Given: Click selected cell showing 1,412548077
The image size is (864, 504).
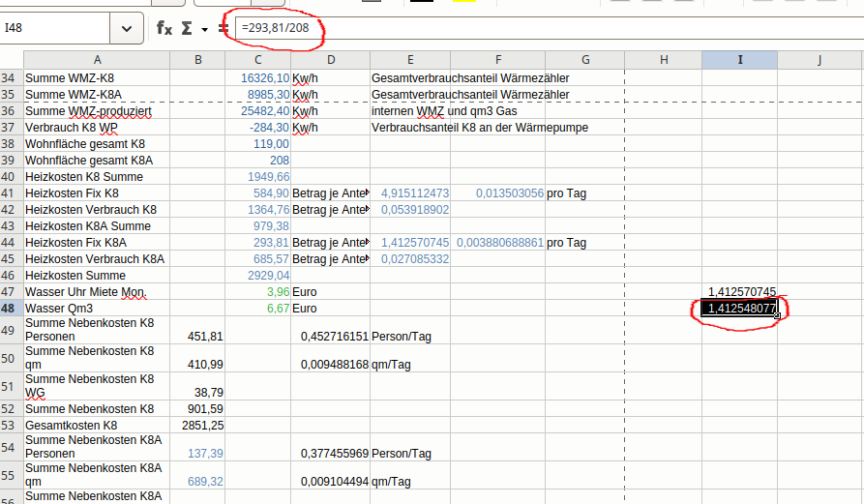Looking at the screenshot, I should pyautogui.click(x=739, y=309).
